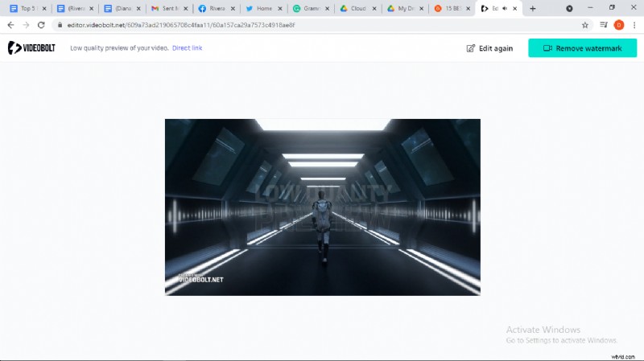Click the Edit again pencil icon
The height and width of the screenshot is (361, 644).
(471, 48)
